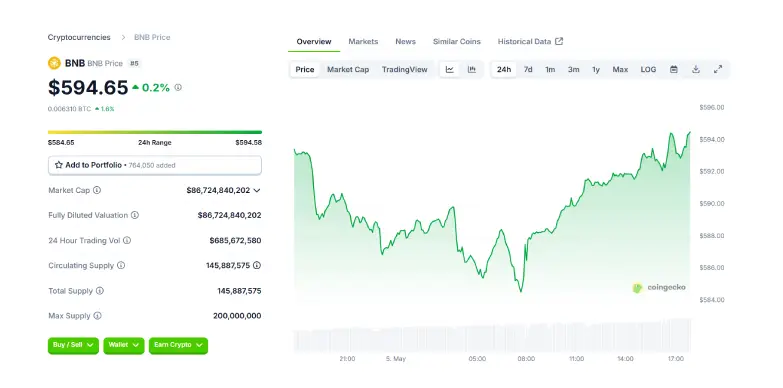
Task: Click the volume navigator strip below chart
Action: tap(492, 335)
